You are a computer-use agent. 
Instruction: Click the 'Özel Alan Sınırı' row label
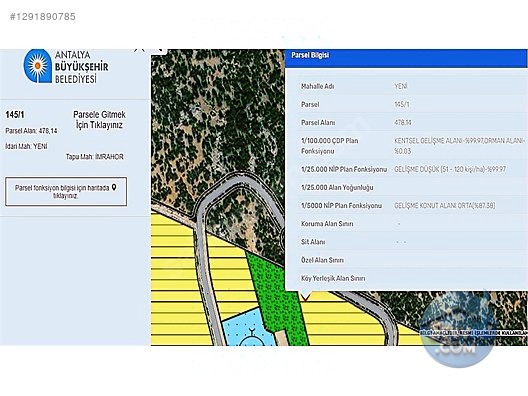coord(322,260)
